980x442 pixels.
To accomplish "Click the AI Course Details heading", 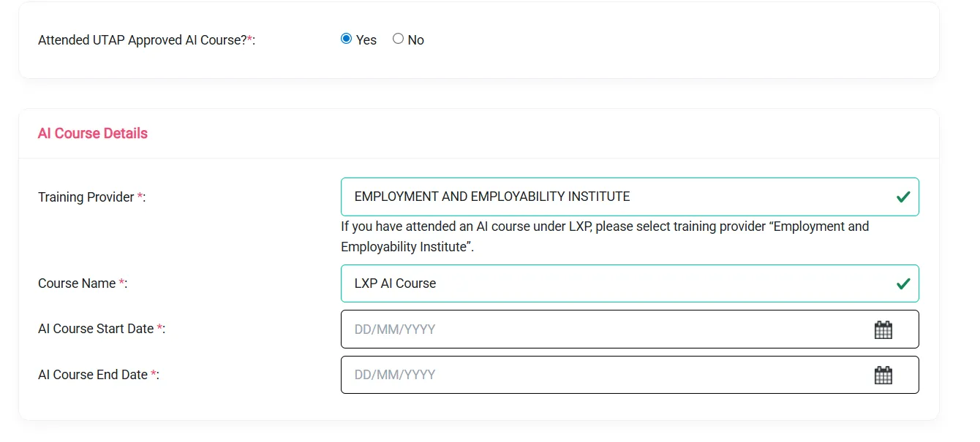I will [93, 133].
